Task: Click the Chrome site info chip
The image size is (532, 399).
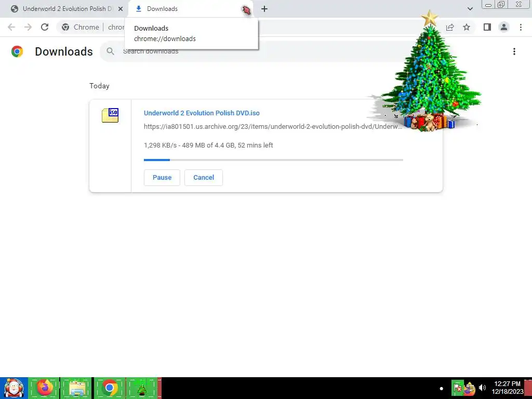Action: (x=80, y=27)
